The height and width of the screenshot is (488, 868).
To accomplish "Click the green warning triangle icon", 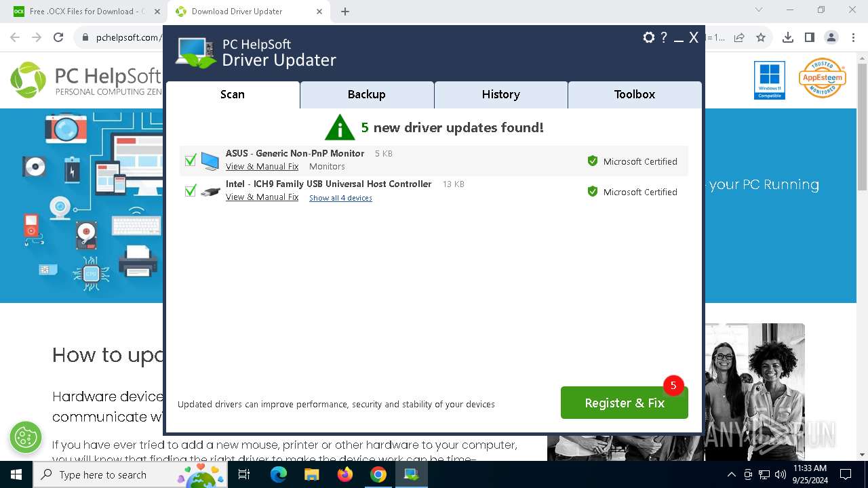I will [x=340, y=127].
